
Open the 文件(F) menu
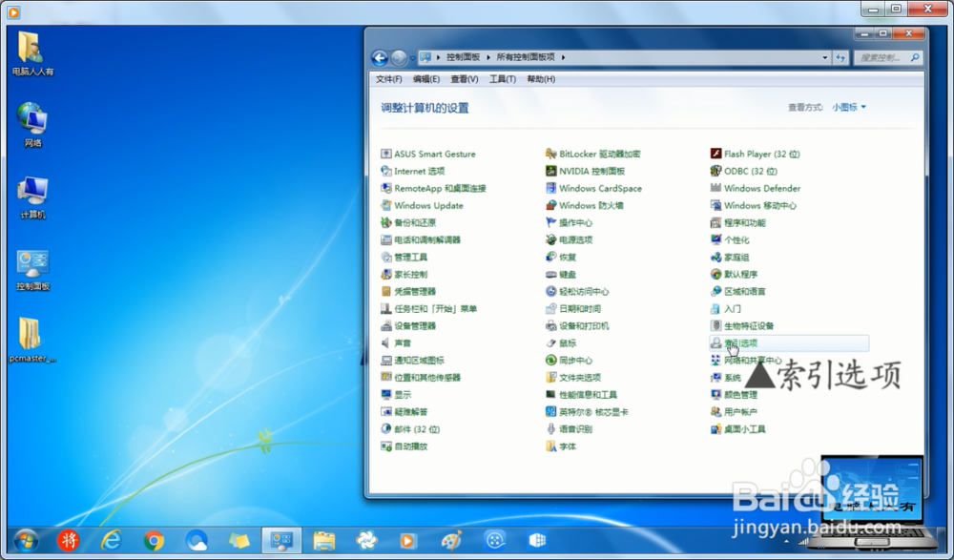(x=389, y=79)
